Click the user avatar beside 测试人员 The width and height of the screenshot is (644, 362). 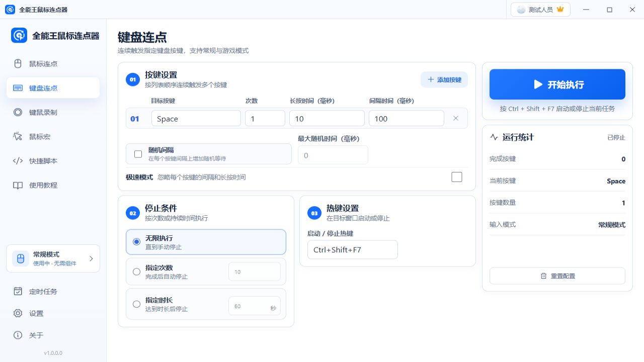pyautogui.click(x=521, y=10)
